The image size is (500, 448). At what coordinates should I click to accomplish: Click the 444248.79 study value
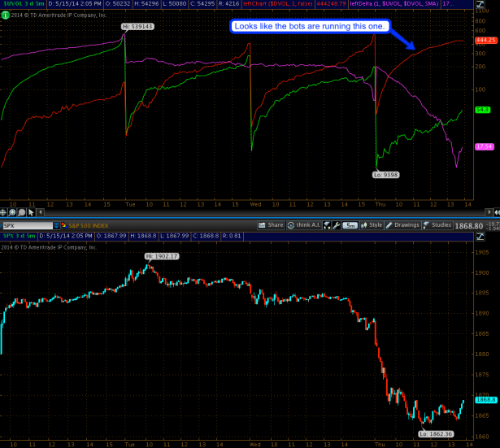[x=332, y=4]
